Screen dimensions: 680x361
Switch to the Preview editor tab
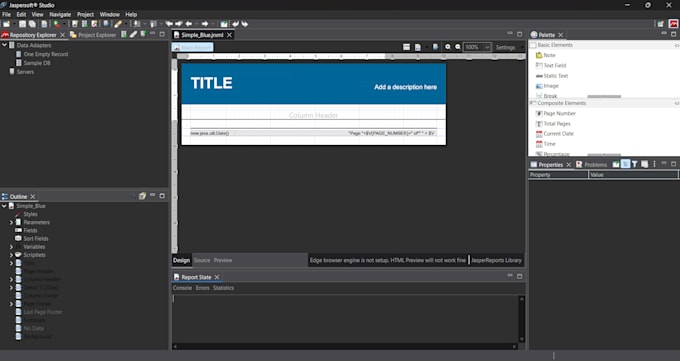pos(223,260)
